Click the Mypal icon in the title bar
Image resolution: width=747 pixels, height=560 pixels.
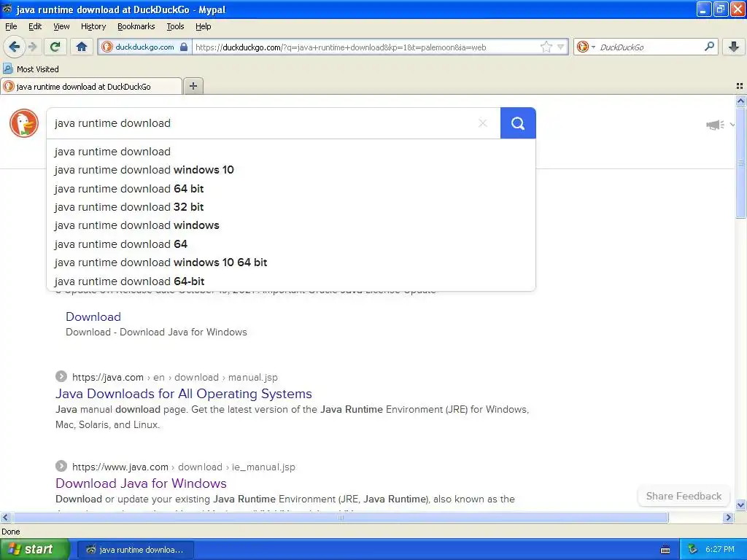coord(7,9)
